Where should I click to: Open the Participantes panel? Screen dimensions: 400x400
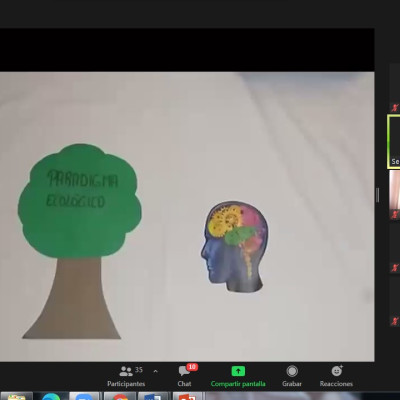pos(126,377)
